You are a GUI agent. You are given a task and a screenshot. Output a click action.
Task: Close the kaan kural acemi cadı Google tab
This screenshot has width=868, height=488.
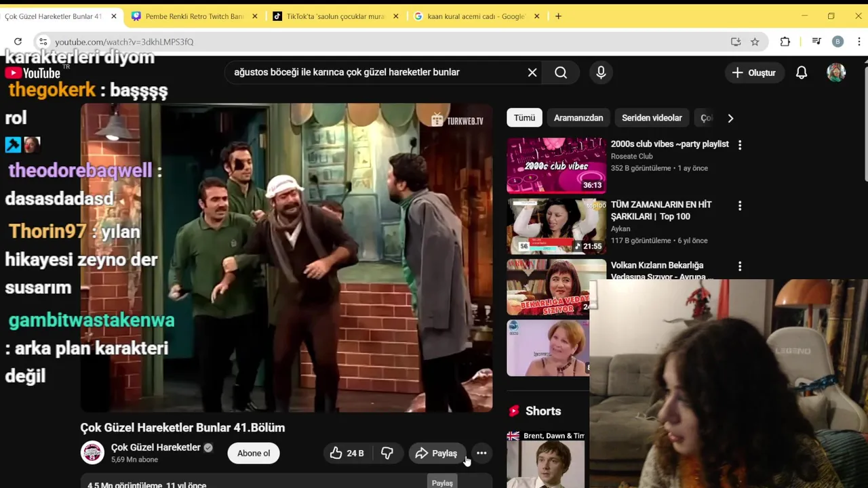536,16
